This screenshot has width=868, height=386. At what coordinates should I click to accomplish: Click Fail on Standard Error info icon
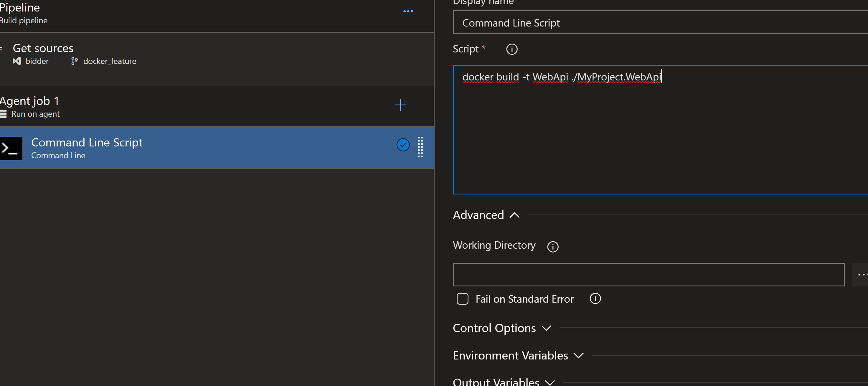[595, 299]
